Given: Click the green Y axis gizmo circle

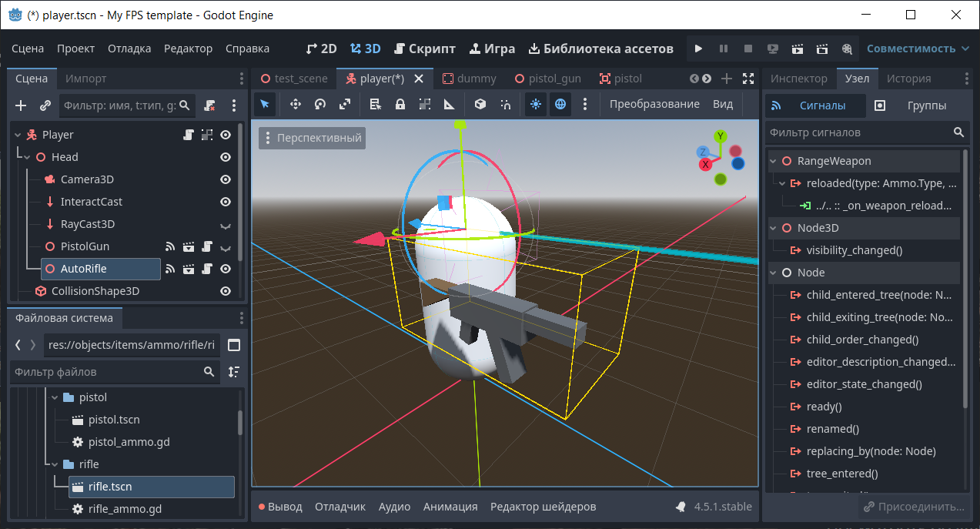Looking at the screenshot, I should point(721,136).
